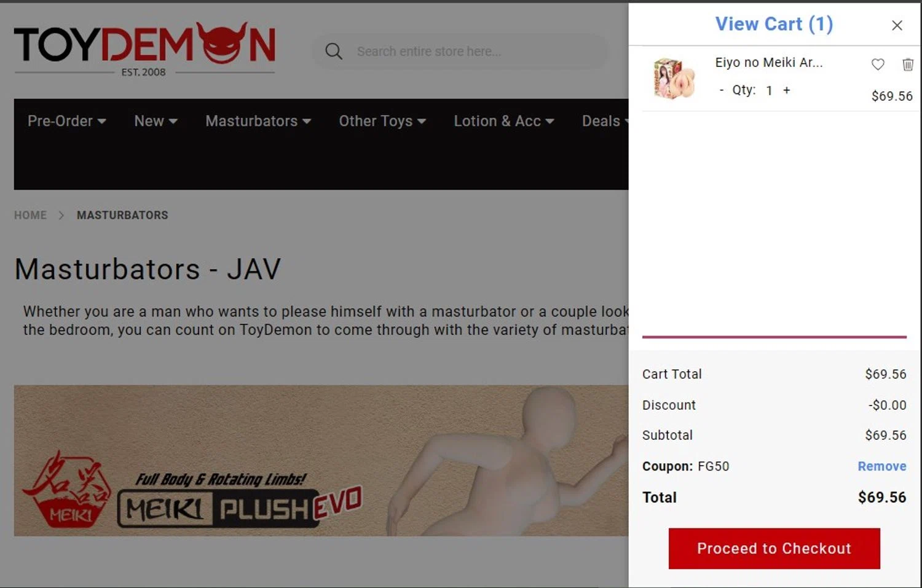Go to HOME breadcrumb link
Viewport: 922px width, 588px height.
31,215
